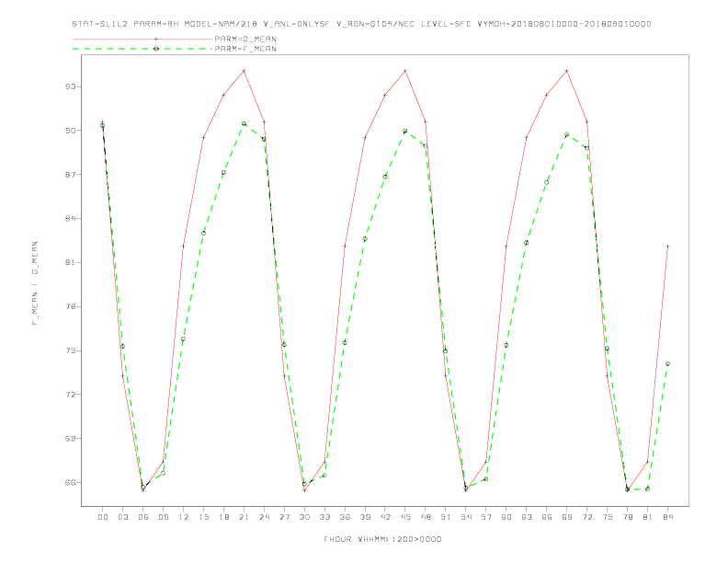The height and width of the screenshot is (563, 728).
Task: Click x-axis tick label 72
Action: pos(586,517)
